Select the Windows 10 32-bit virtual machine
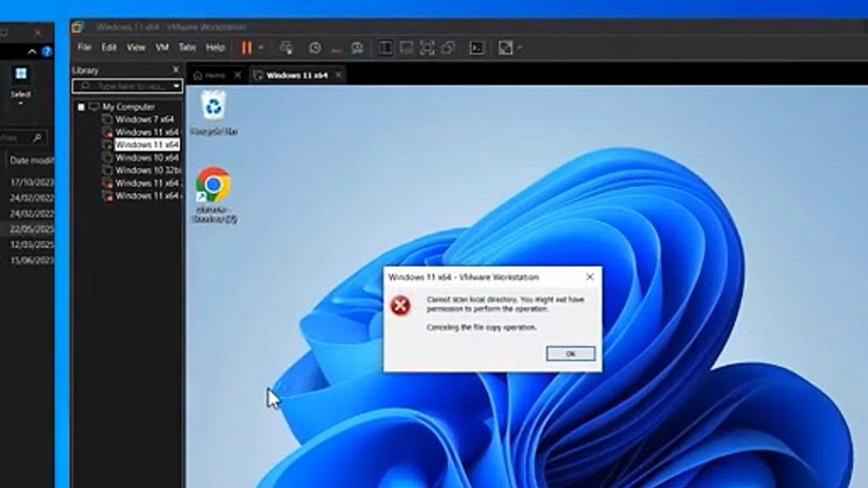 click(x=146, y=170)
